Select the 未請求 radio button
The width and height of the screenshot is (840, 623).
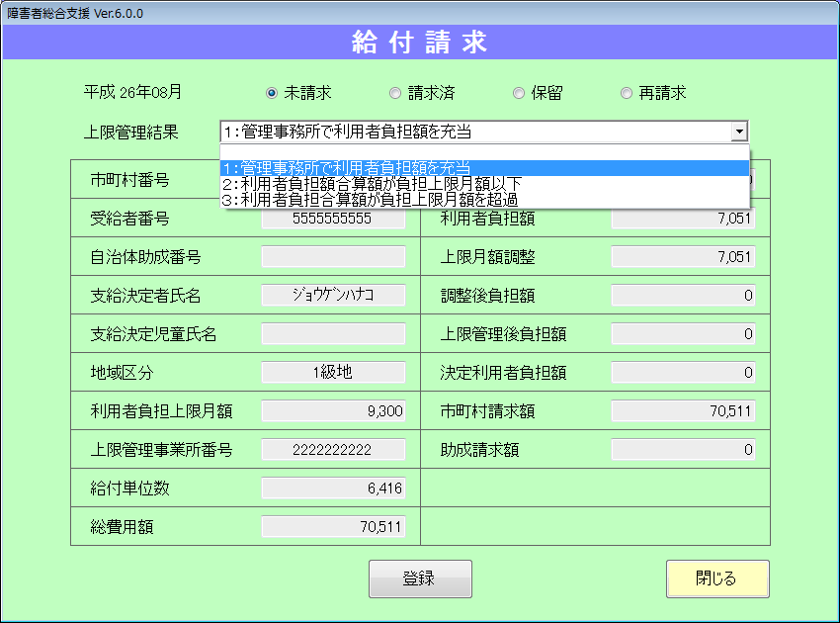(x=272, y=93)
